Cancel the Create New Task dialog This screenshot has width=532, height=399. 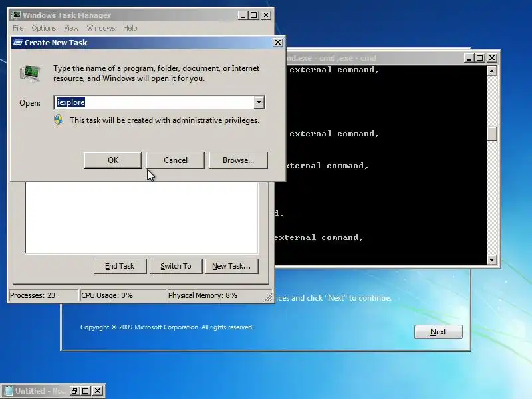click(x=176, y=160)
